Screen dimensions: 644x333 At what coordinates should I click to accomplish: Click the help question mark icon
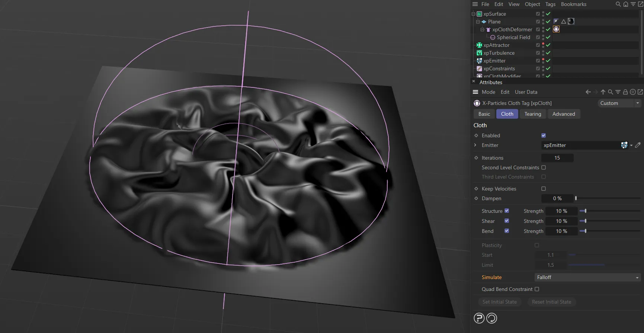tap(479, 318)
